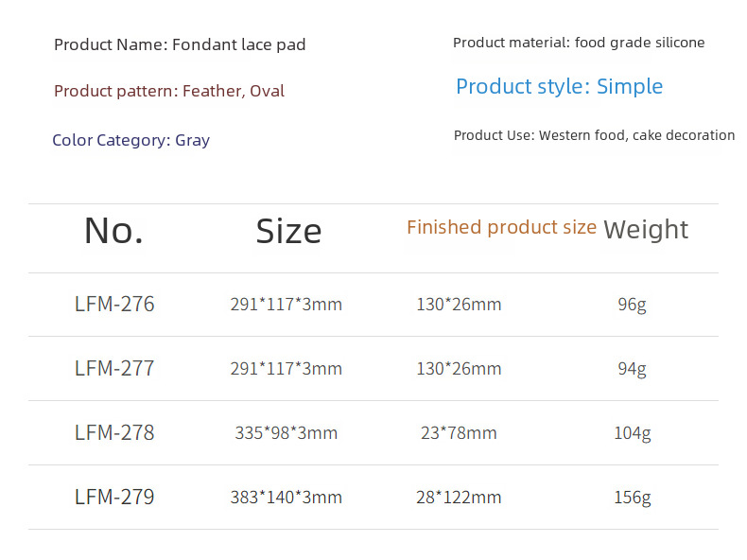This screenshot has width=747, height=560.
Task: Select the 383*140*3mm size cell
Action: (286, 498)
